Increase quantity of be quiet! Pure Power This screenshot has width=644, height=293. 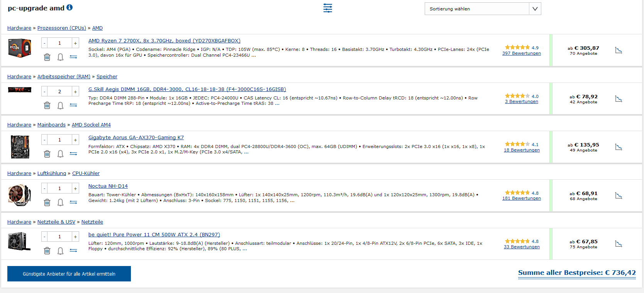pos(75,237)
